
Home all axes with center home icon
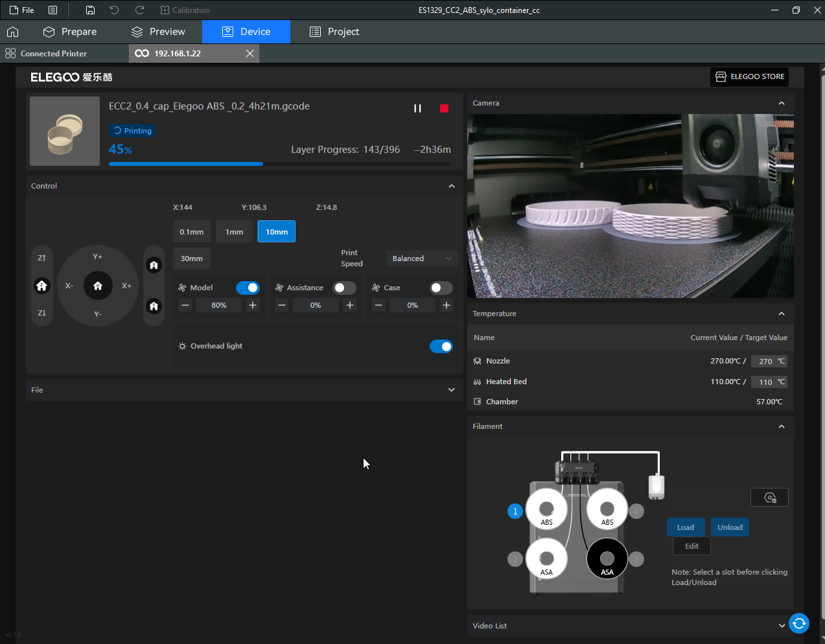pos(98,286)
